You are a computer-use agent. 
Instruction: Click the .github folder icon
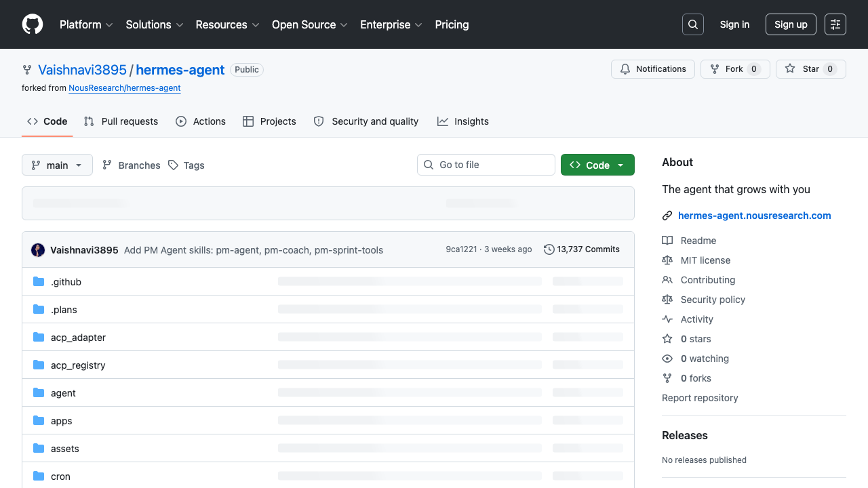pos(39,282)
